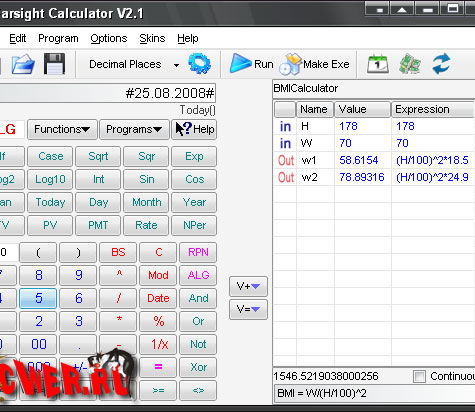
Task: Switch to RPN mode button
Action: [198, 252]
